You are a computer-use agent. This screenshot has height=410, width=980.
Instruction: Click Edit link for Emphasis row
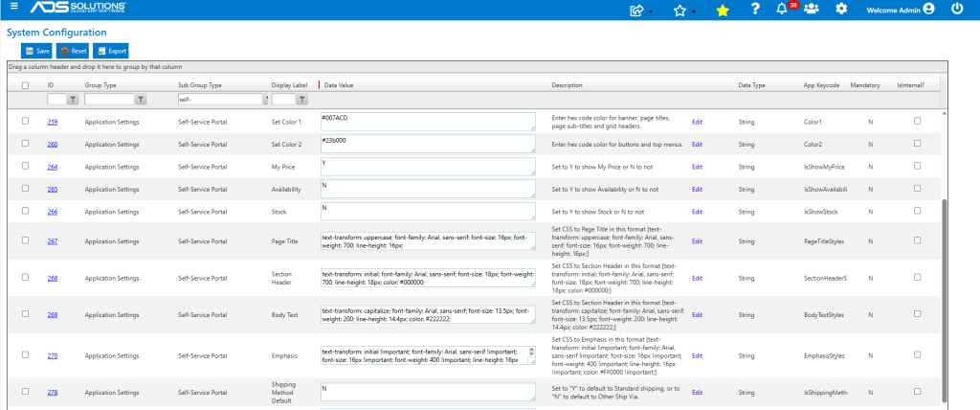click(x=697, y=356)
